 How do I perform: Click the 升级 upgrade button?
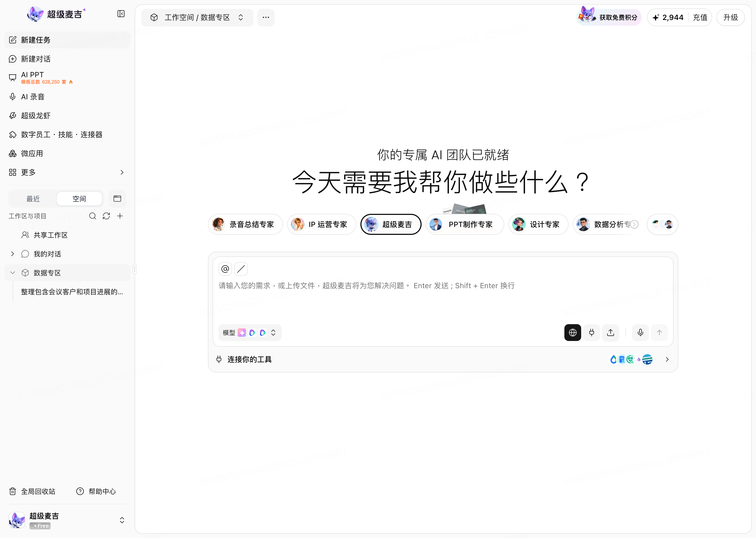pyautogui.click(x=731, y=17)
